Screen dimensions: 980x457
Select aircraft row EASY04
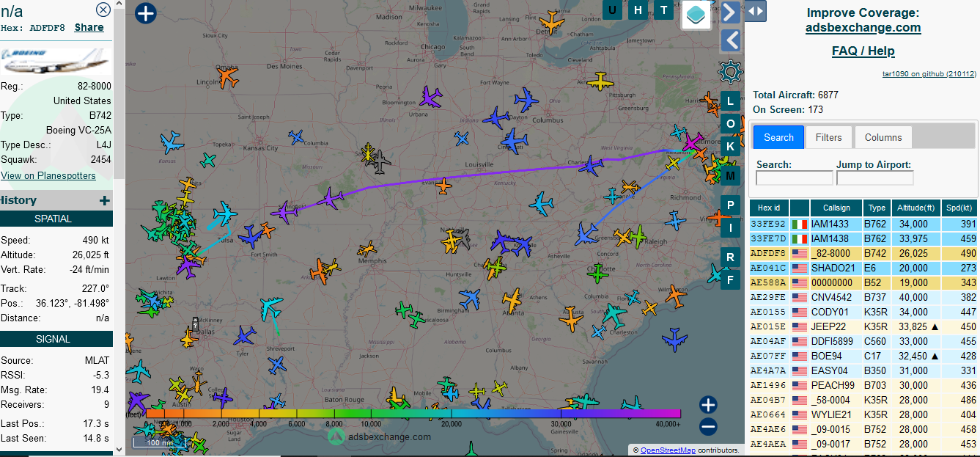coord(864,371)
